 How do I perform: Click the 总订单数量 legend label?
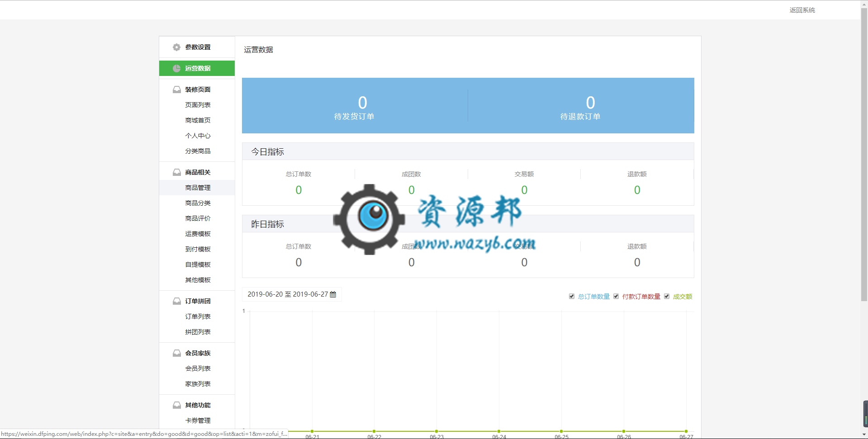593,297
